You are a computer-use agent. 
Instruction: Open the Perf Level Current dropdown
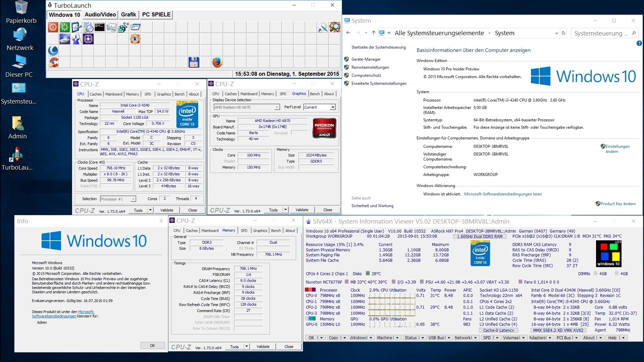click(x=332, y=107)
